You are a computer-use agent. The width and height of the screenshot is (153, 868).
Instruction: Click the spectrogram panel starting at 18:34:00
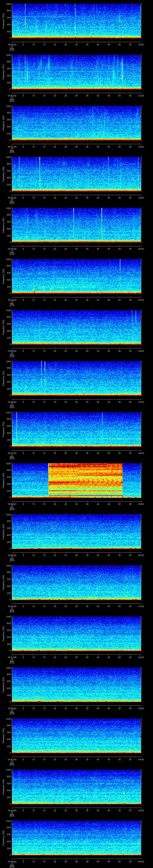[x=76, y=276]
